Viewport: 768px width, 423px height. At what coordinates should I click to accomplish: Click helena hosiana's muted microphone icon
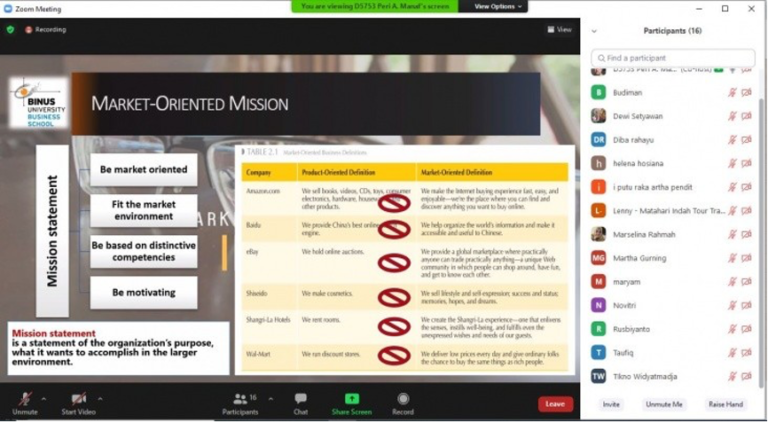(x=732, y=163)
